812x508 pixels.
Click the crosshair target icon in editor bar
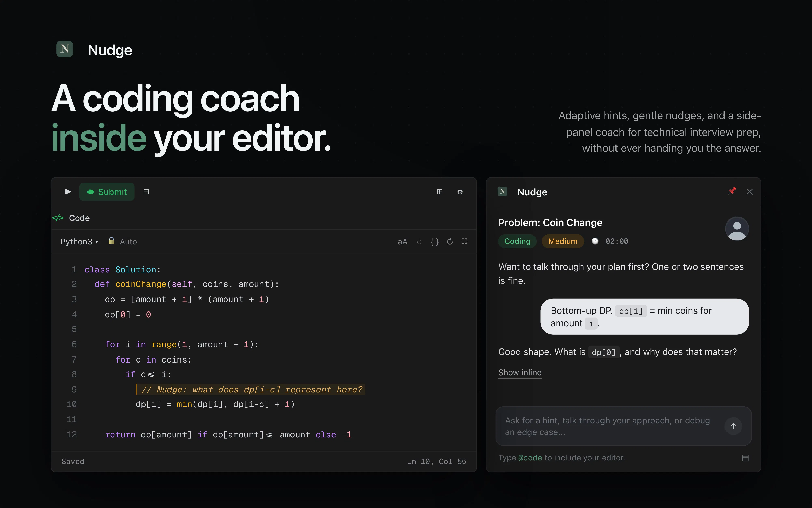pos(419,242)
